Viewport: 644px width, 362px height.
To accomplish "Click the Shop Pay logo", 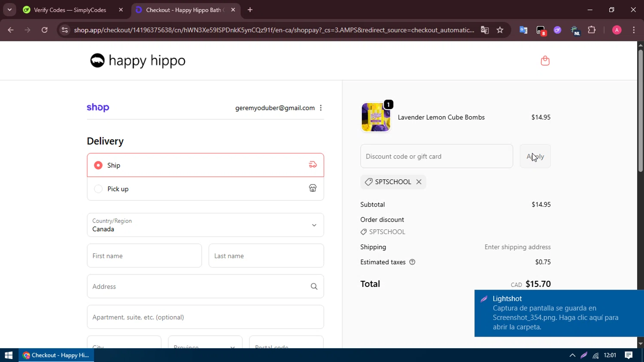I will [x=98, y=107].
